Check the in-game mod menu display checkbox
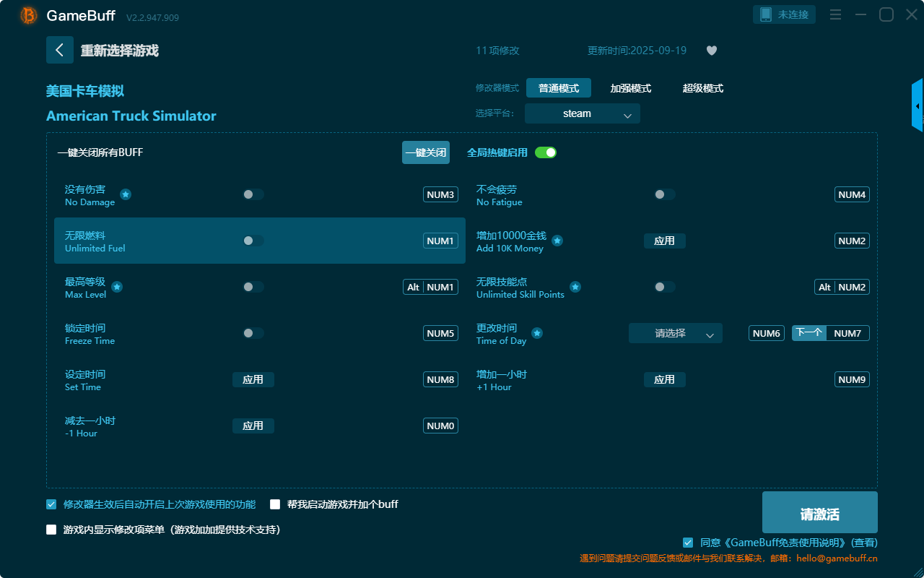 (51, 530)
